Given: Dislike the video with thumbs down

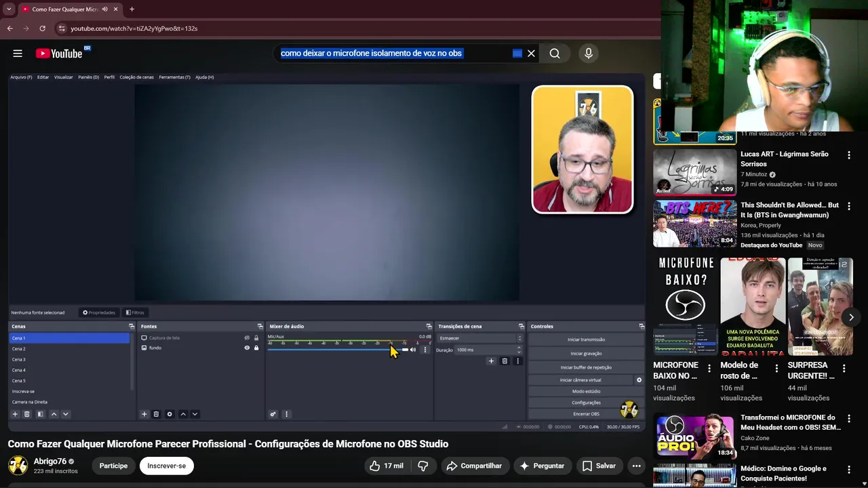Looking at the screenshot, I should [x=423, y=466].
